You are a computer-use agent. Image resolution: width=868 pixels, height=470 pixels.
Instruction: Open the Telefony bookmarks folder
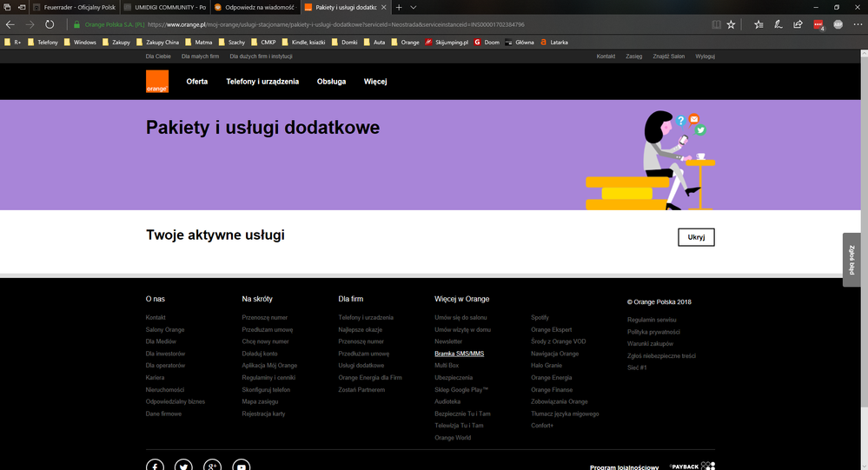coord(42,42)
